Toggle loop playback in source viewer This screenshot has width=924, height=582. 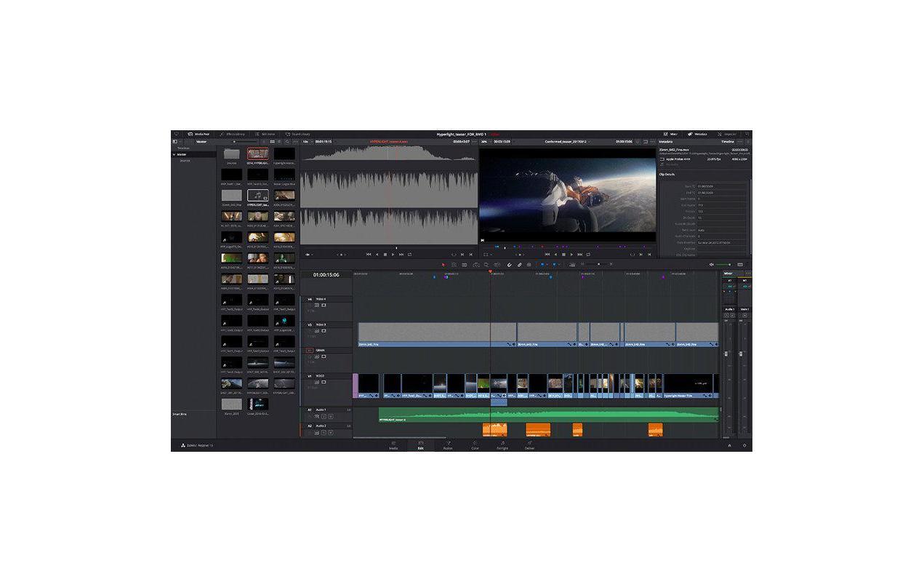(x=410, y=254)
